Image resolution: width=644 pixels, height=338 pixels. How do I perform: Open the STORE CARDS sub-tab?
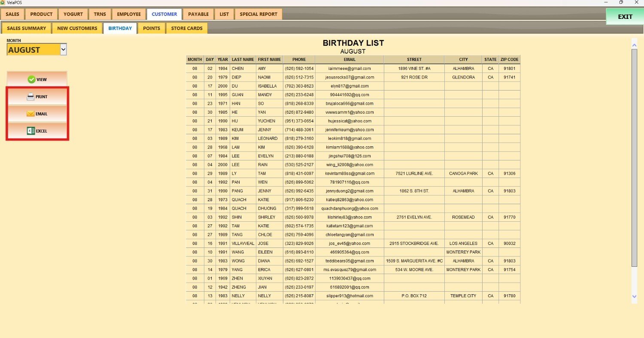(x=186, y=28)
